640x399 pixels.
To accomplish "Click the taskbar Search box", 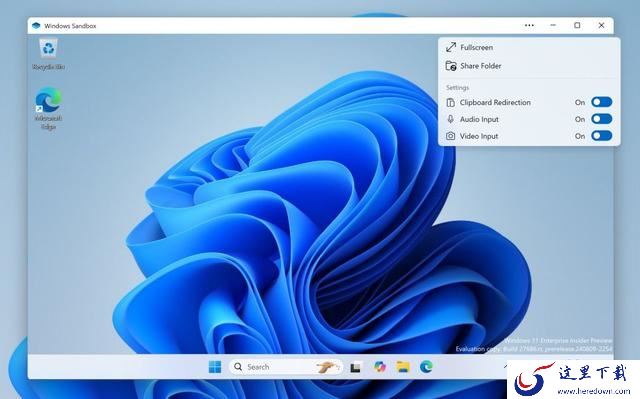I will click(x=286, y=367).
